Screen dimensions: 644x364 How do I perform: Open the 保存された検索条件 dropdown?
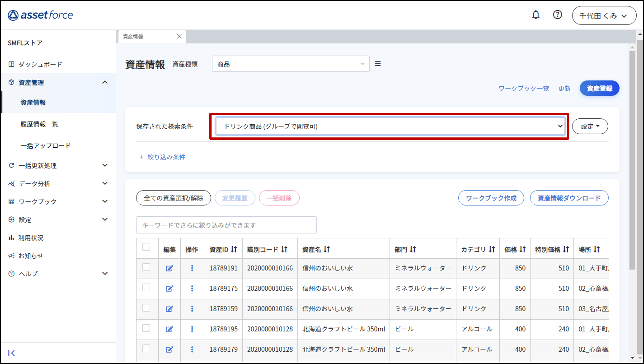390,126
